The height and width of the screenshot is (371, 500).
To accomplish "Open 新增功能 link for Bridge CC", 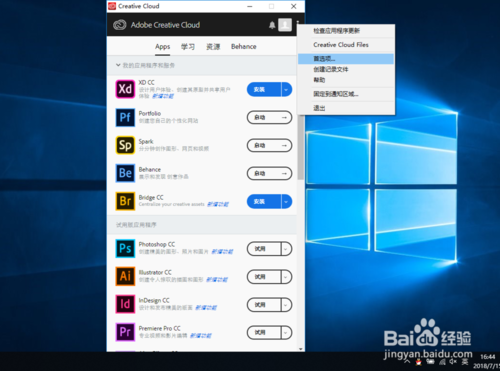I will [218, 204].
